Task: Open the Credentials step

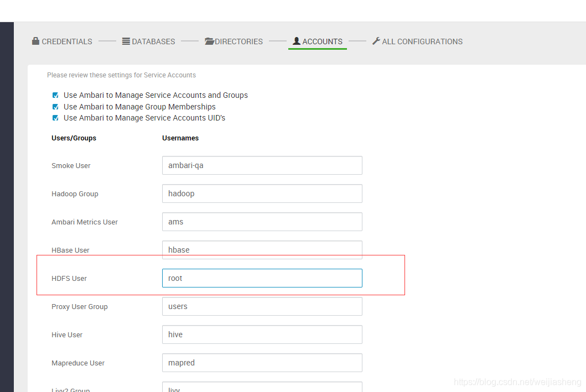Action: point(67,41)
